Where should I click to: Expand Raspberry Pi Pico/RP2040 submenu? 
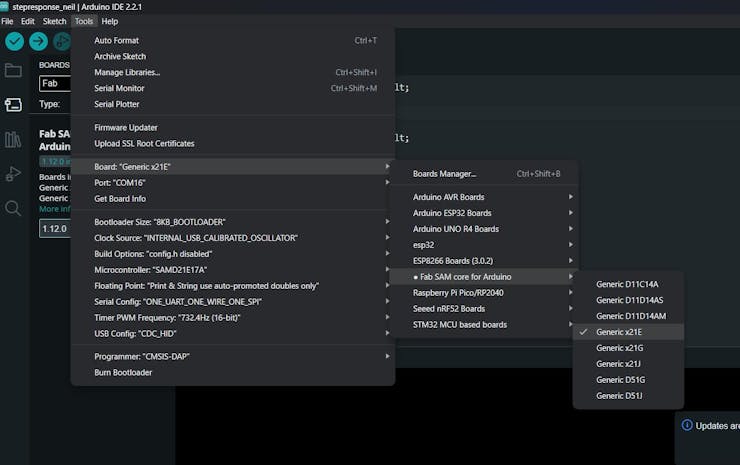coord(485,293)
